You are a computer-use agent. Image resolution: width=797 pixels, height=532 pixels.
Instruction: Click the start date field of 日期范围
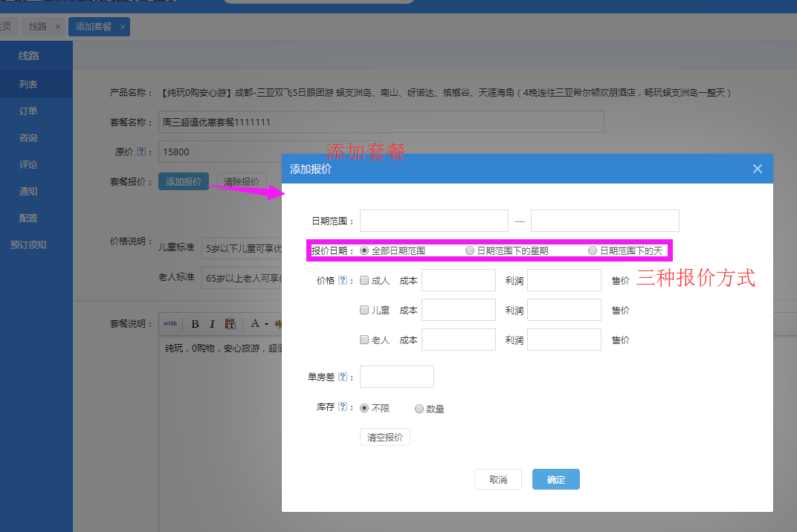tap(433, 221)
